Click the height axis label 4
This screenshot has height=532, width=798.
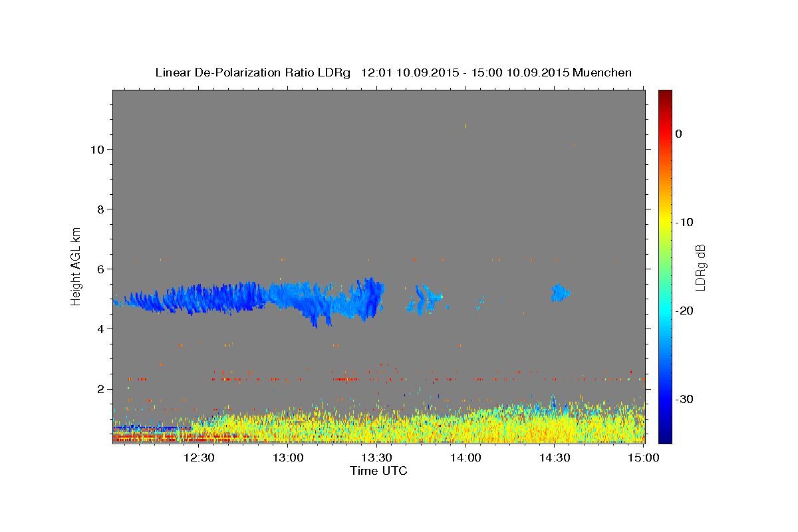[x=100, y=329]
